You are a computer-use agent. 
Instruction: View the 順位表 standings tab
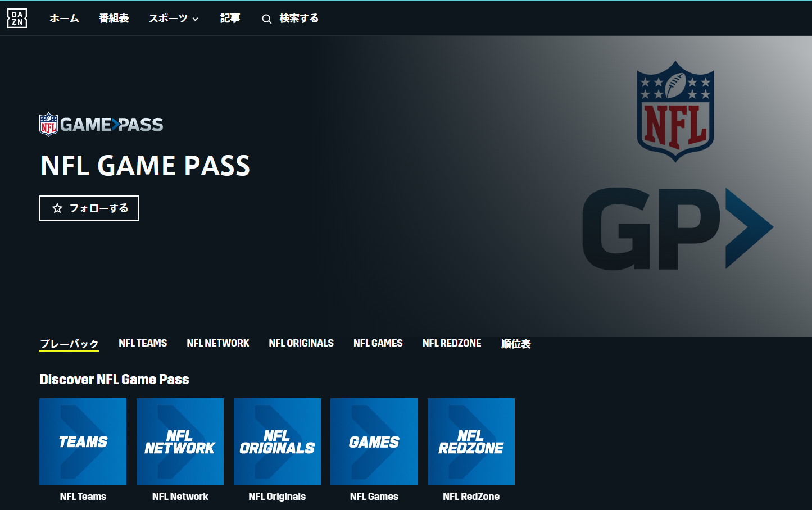(516, 343)
